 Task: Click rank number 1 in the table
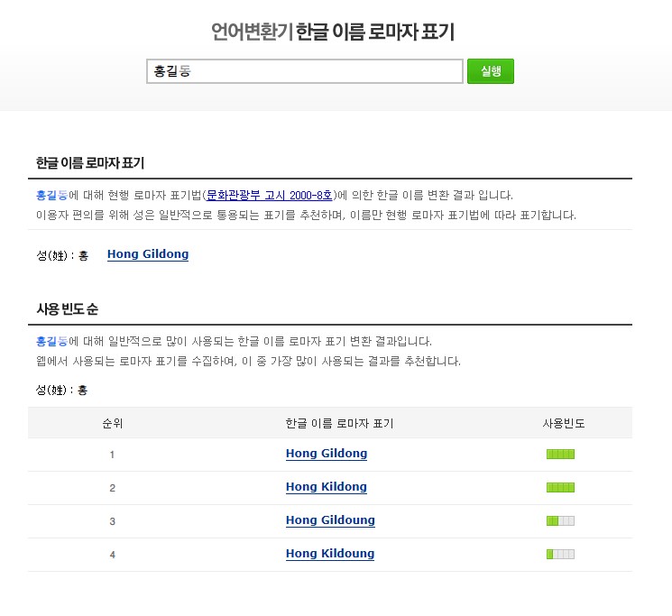(x=112, y=455)
